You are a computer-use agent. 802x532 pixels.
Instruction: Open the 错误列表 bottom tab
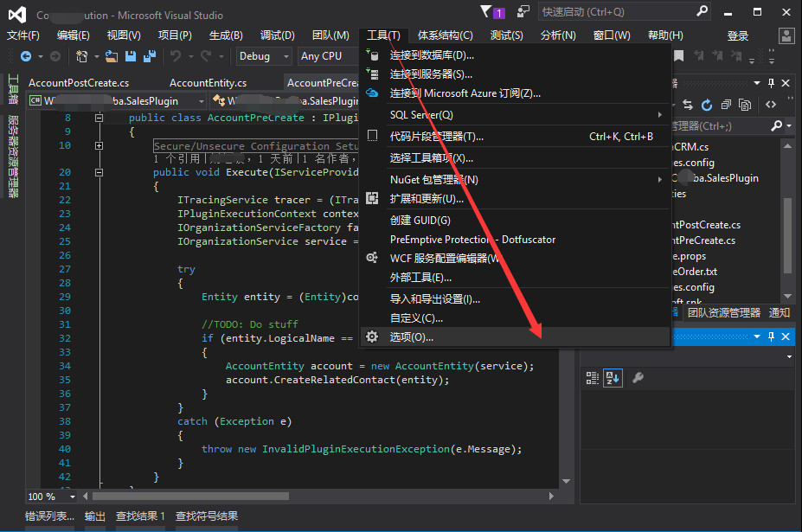pos(49,516)
